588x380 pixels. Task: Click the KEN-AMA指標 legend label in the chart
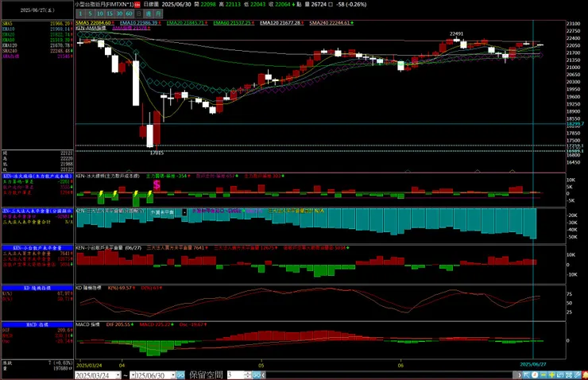91,28
